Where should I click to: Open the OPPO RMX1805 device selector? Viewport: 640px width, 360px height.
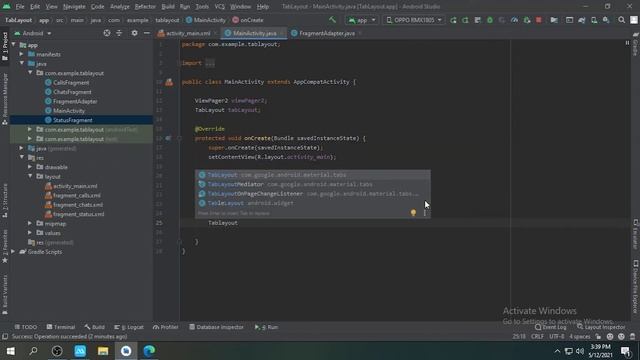click(x=414, y=20)
